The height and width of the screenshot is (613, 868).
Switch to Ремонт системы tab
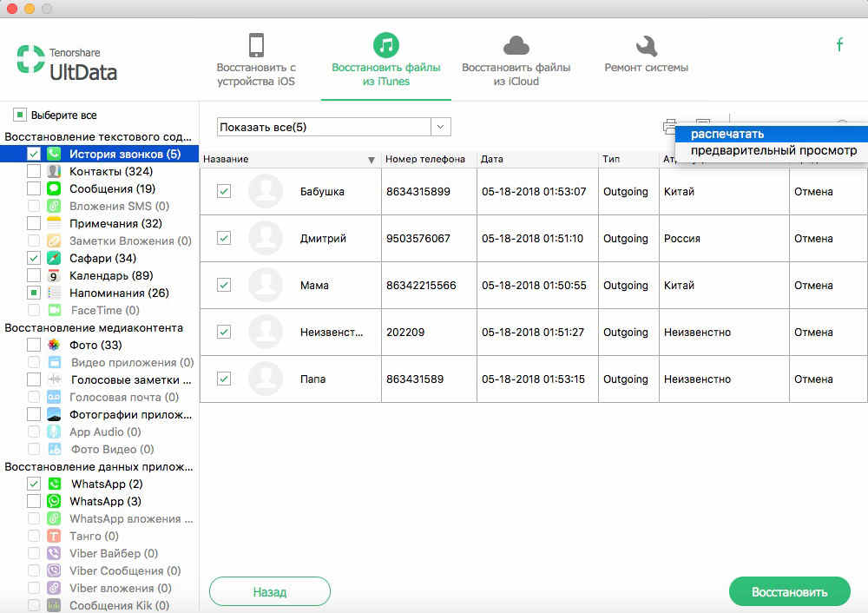point(646,55)
